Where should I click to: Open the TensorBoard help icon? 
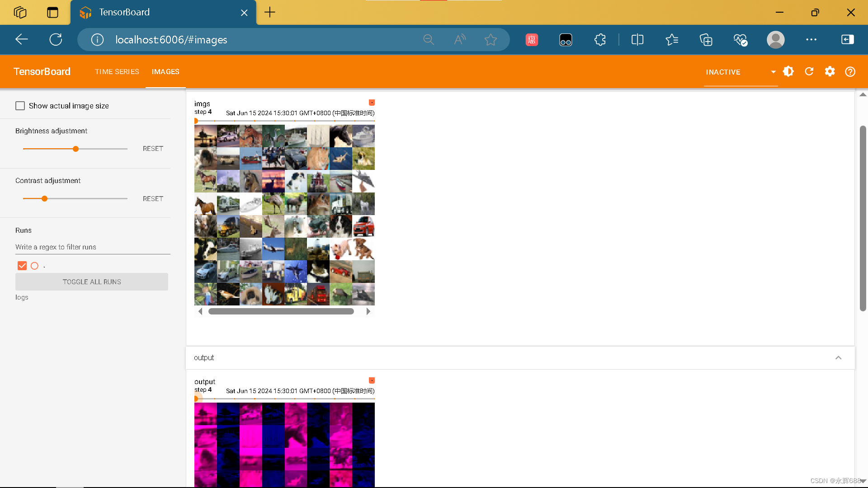point(850,71)
